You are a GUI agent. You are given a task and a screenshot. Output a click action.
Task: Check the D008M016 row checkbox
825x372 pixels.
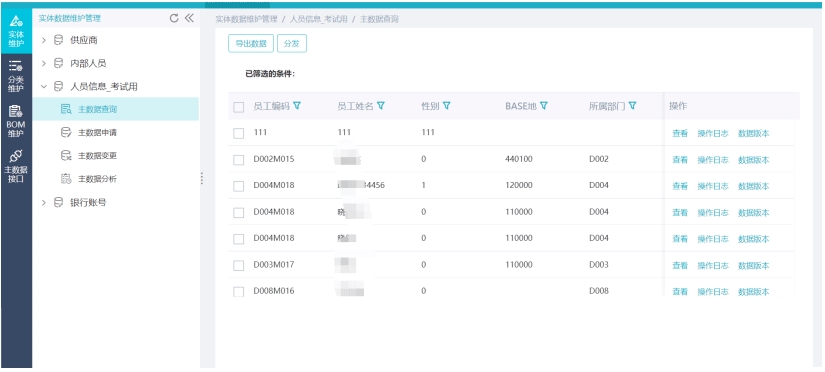pos(239,291)
